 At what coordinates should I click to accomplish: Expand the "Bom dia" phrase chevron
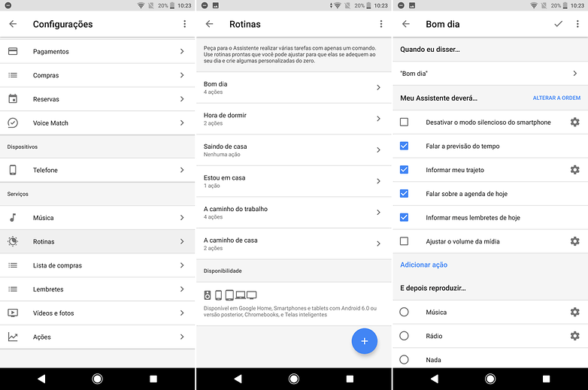pyautogui.click(x=575, y=74)
